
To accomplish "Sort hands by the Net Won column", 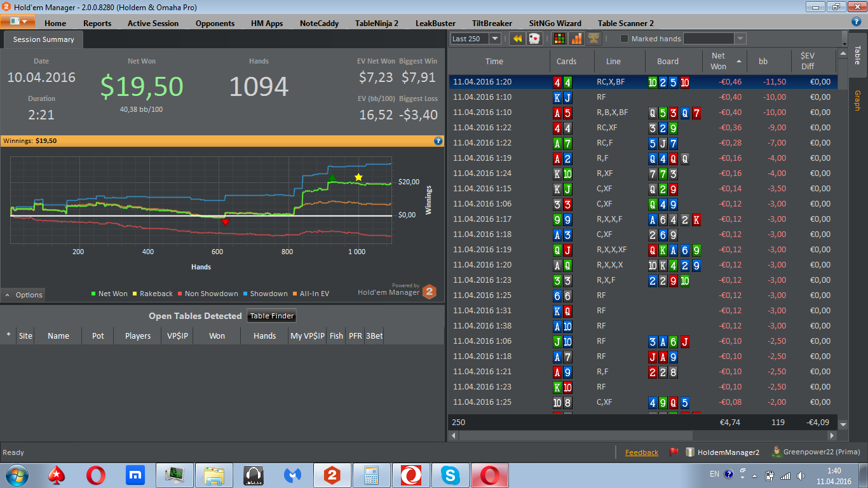I will click(x=724, y=61).
